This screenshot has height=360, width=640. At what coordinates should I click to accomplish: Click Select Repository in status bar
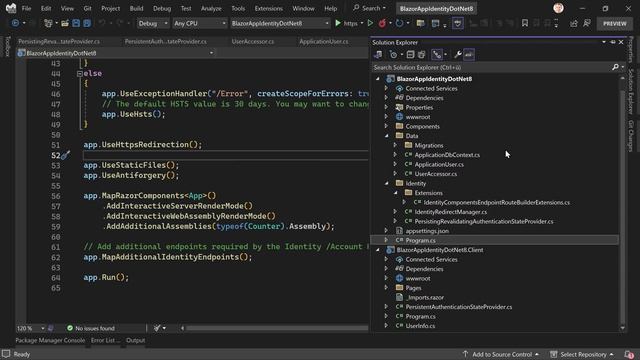tap(582, 354)
